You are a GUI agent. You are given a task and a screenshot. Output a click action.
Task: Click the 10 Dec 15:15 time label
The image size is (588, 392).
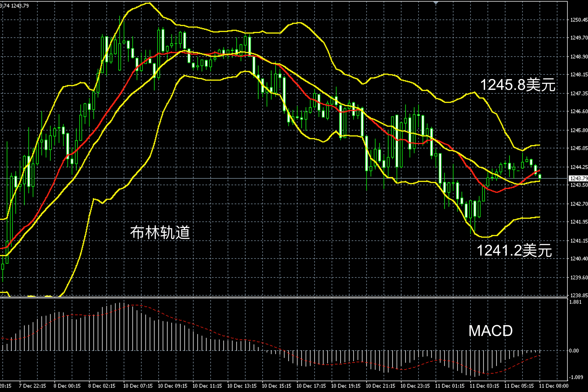pos(276,386)
